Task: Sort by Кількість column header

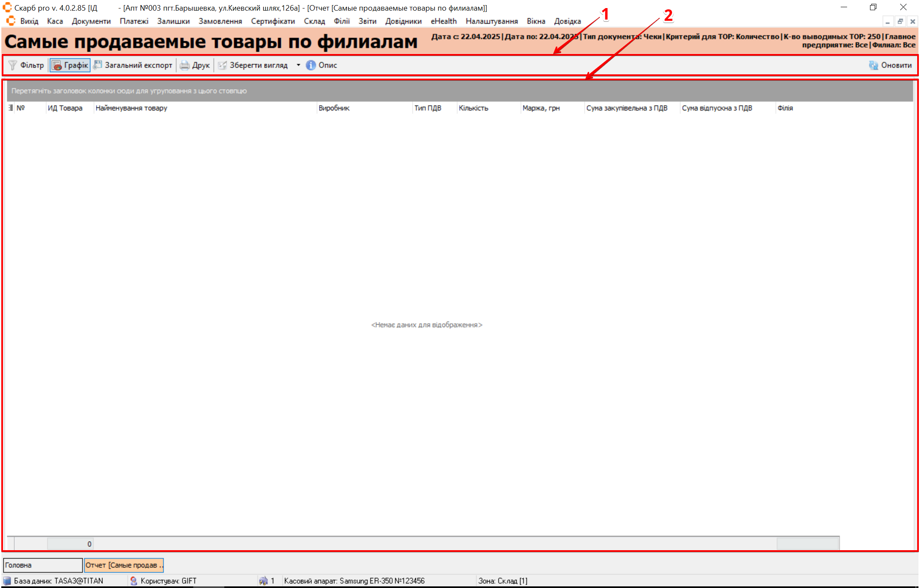Action: click(473, 108)
